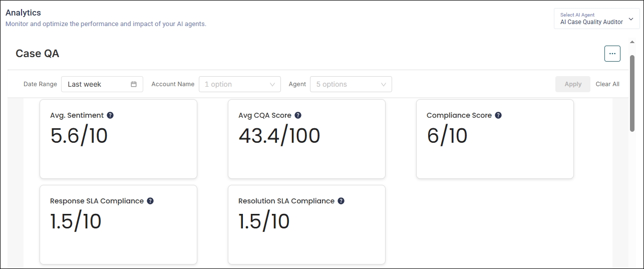Click help icon for Resolution SLA Compliance
This screenshot has width=644, height=269.
341,201
